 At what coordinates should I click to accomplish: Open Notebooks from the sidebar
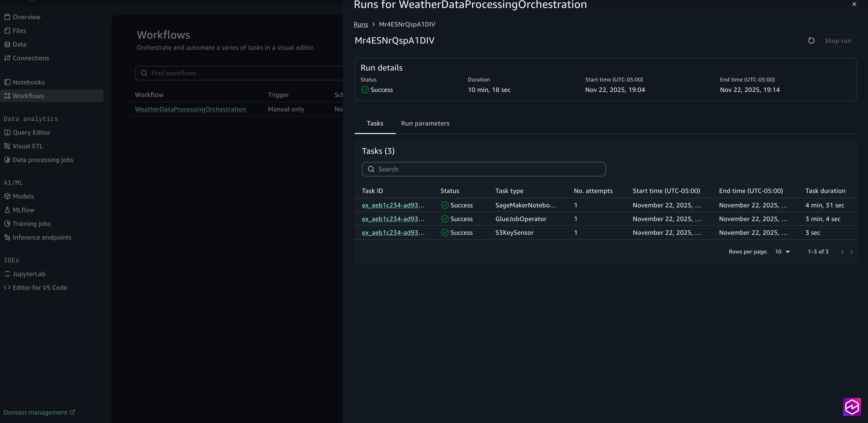pyautogui.click(x=28, y=82)
